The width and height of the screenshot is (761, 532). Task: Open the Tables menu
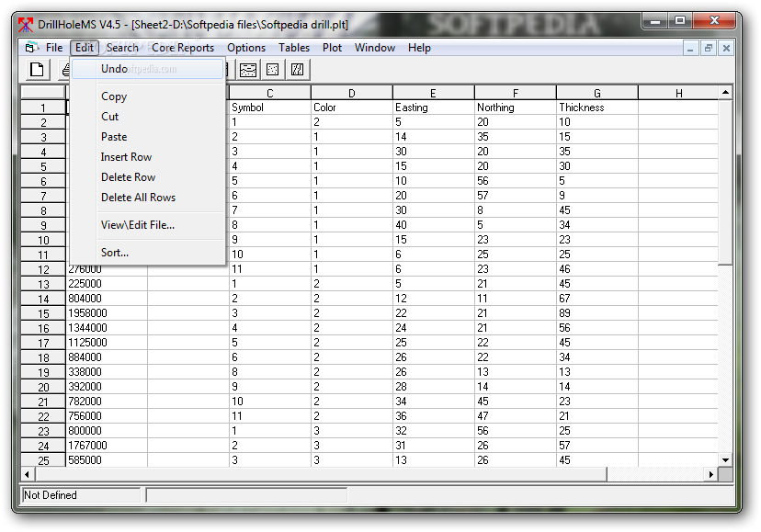point(293,48)
